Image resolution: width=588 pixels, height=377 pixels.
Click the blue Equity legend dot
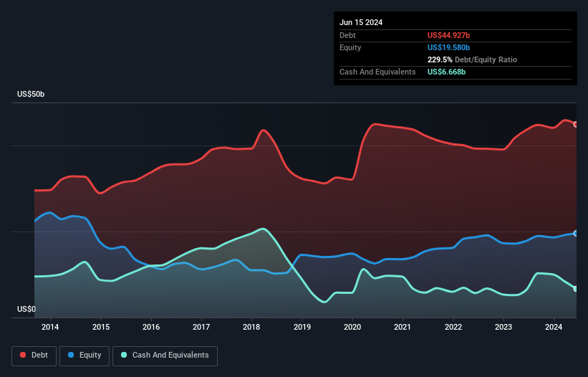(x=71, y=355)
